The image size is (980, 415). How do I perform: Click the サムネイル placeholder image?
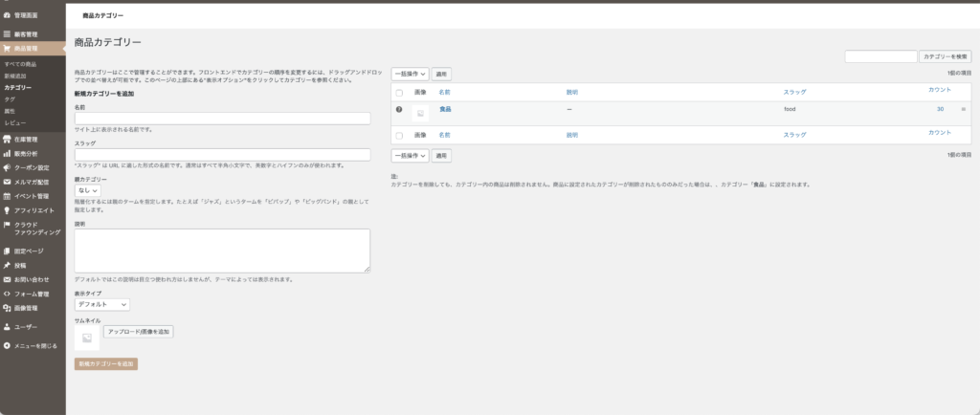87,339
